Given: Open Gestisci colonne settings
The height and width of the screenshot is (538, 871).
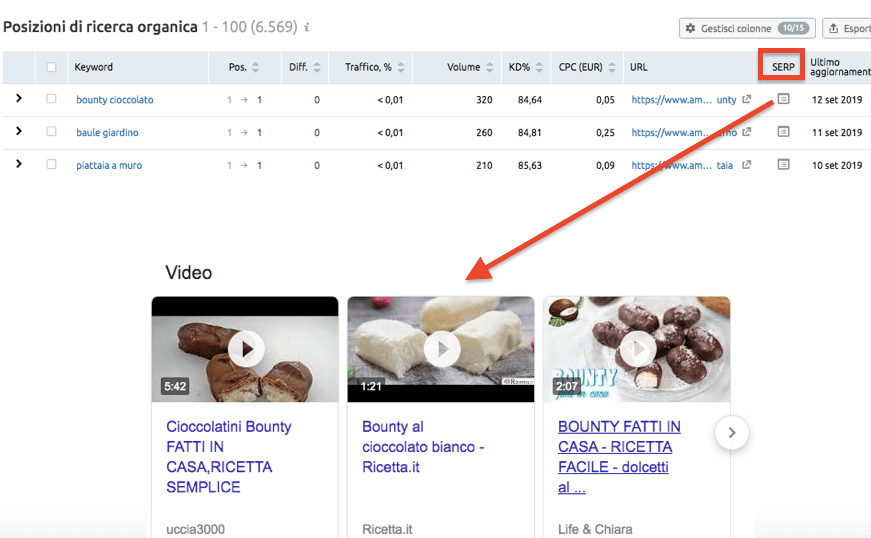Looking at the screenshot, I should 747,28.
